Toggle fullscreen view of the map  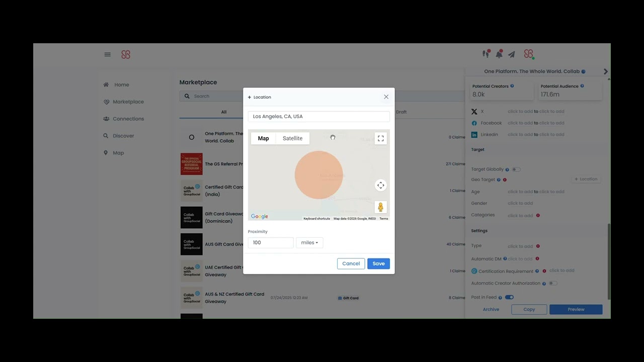pyautogui.click(x=381, y=138)
